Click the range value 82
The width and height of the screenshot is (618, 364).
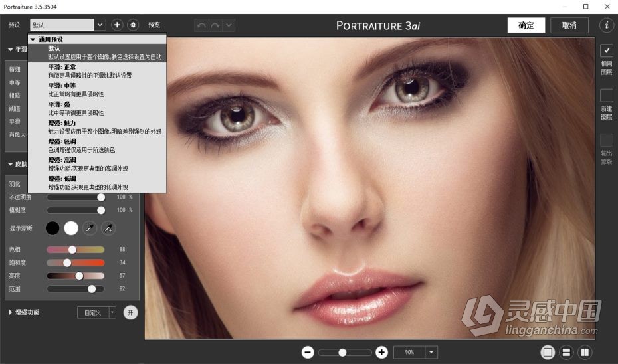(x=122, y=289)
